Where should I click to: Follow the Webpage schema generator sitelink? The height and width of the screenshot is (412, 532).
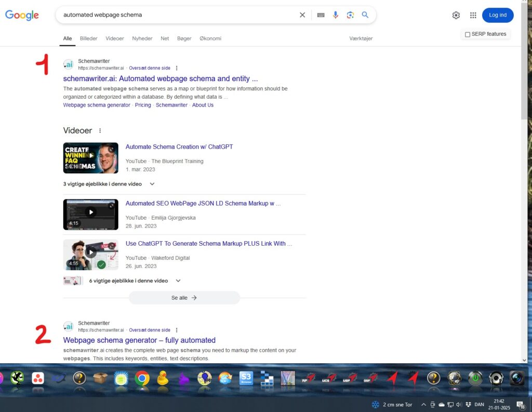(97, 105)
